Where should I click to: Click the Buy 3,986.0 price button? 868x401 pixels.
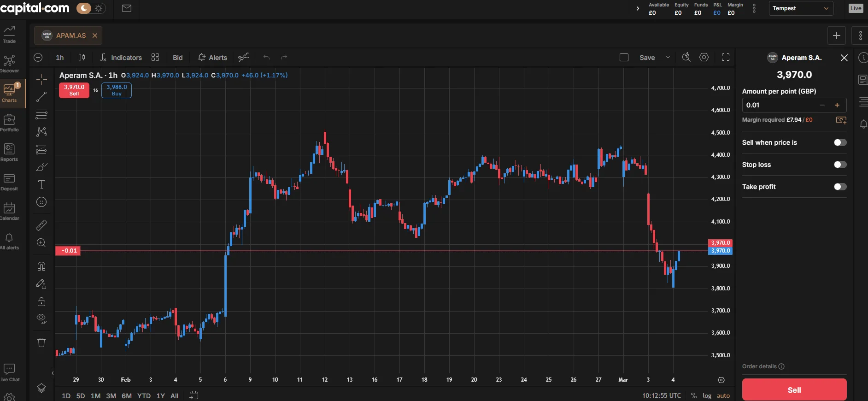[117, 90]
